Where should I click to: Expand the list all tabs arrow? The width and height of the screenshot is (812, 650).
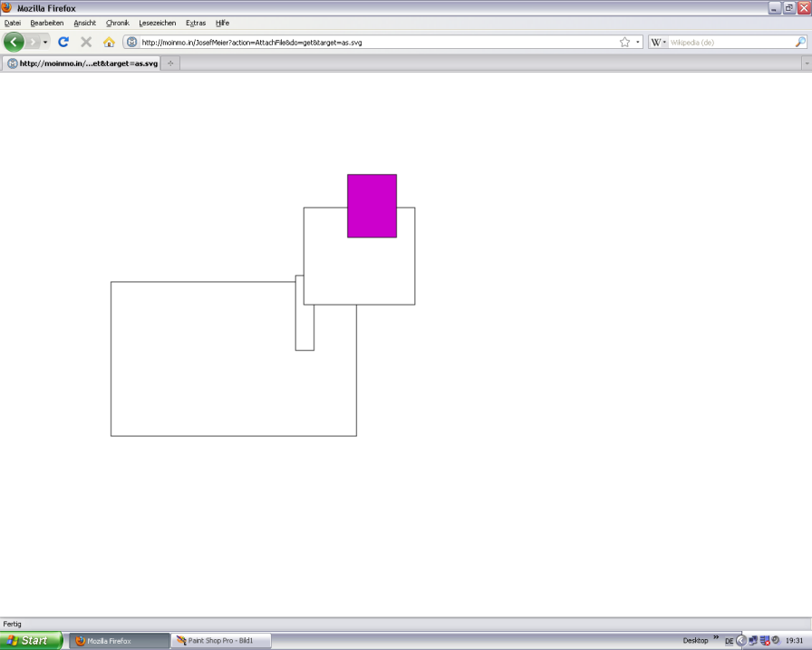tap(806, 63)
